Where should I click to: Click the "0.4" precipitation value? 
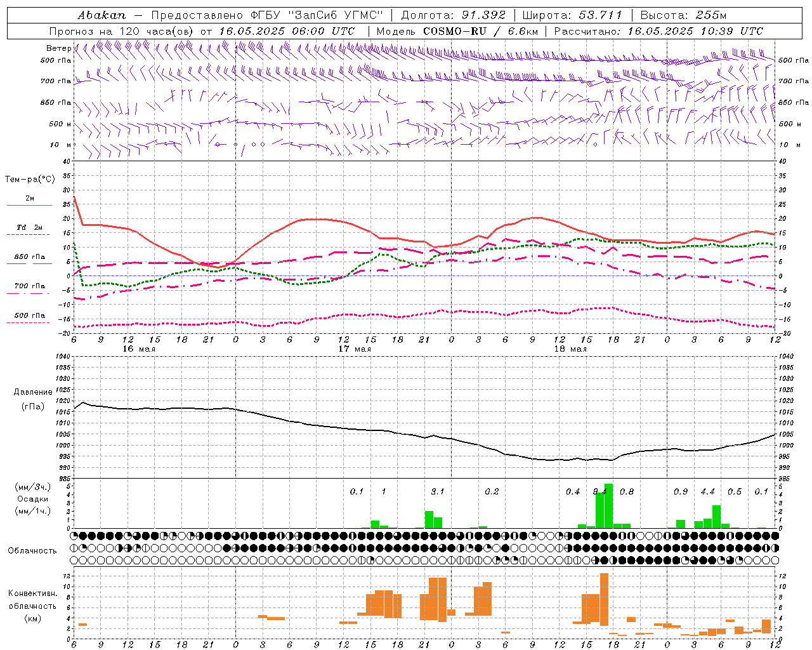(573, 492)
